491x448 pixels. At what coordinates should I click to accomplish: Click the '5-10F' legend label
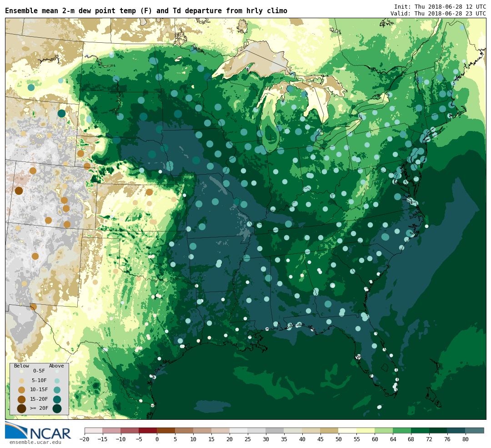[39, 381]
